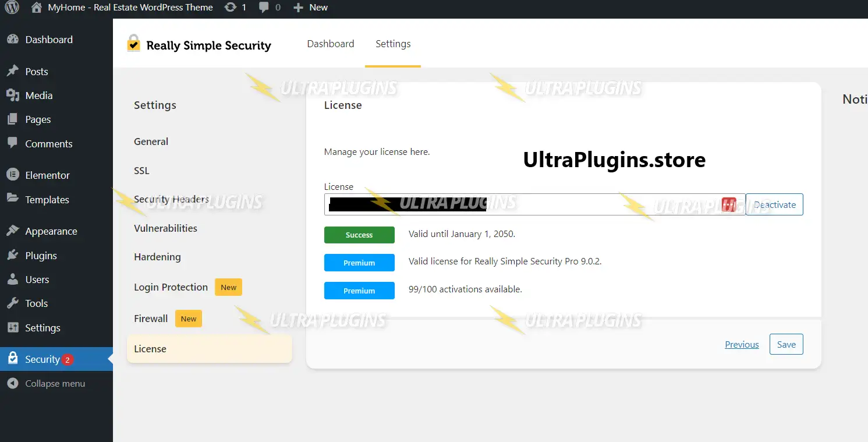
Task: Click the Dashboard gauge icon in sidebar
Action: pos(13,40)
